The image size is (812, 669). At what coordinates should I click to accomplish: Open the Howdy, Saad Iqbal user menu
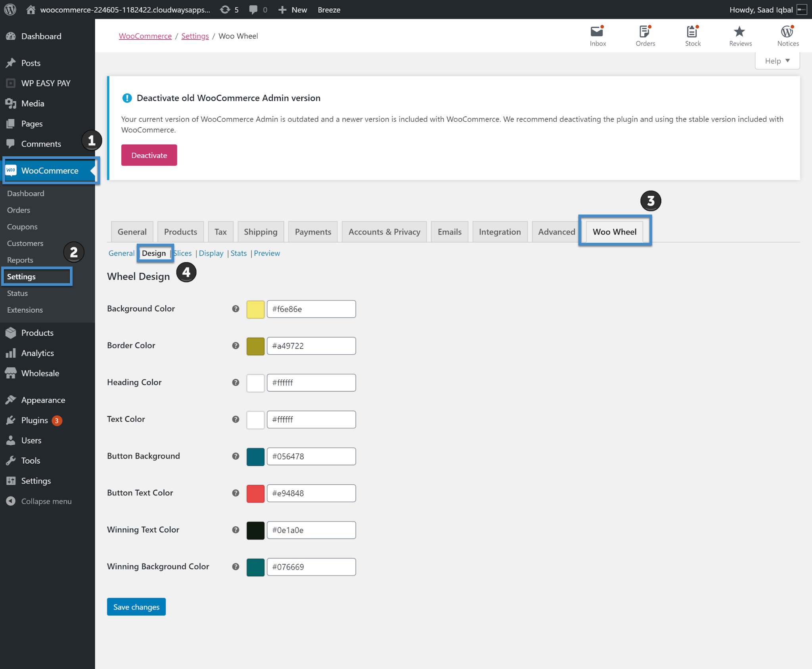click(768, 10)
